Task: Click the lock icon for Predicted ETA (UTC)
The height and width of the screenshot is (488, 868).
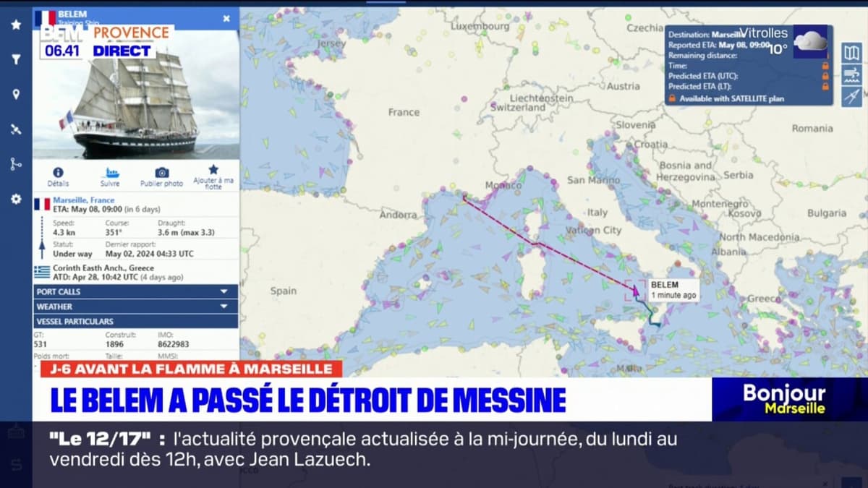Action: [825, 75]
